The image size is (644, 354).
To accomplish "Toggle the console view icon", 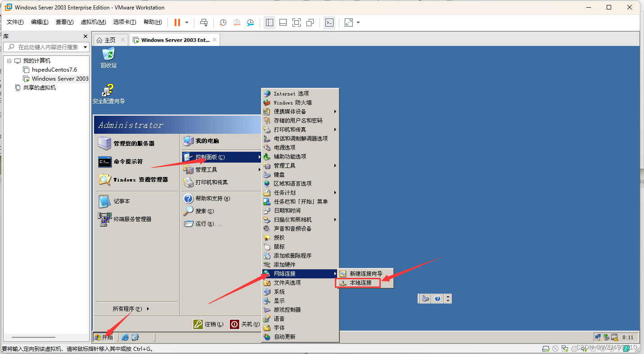I will coord(329,22).
